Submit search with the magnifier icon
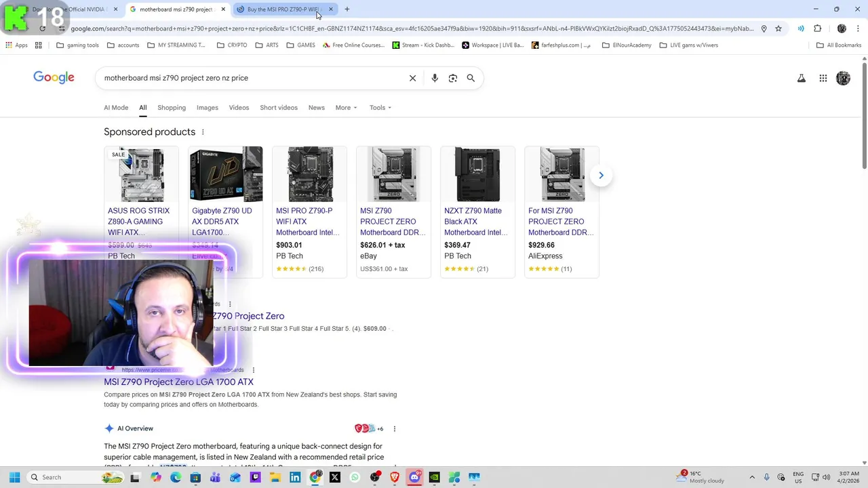The height and width of the screenshot is (488, 868). [x=471, y=78]
